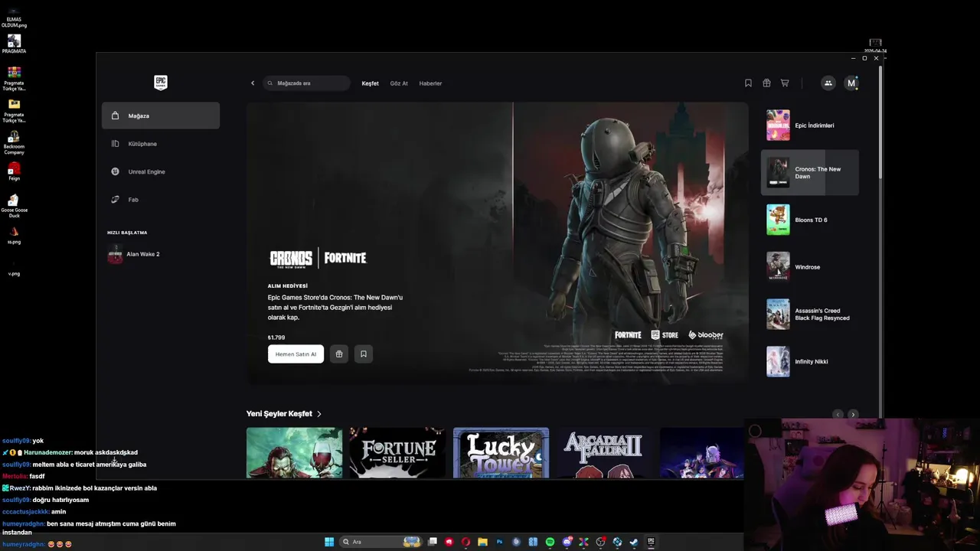This screenshot has height=551, width=980.
Task: Open the vampire wine glass game card
Action: click(294, 453)
